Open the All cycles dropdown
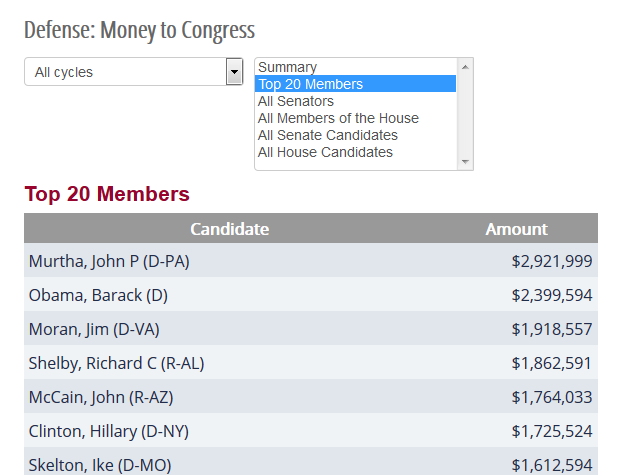 pyautogui.click(x=125, y=72)
